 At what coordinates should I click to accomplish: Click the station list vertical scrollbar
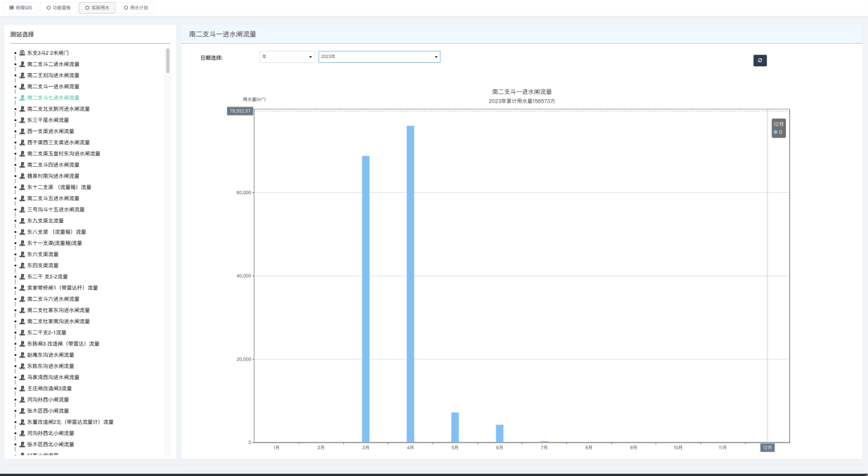168,60
